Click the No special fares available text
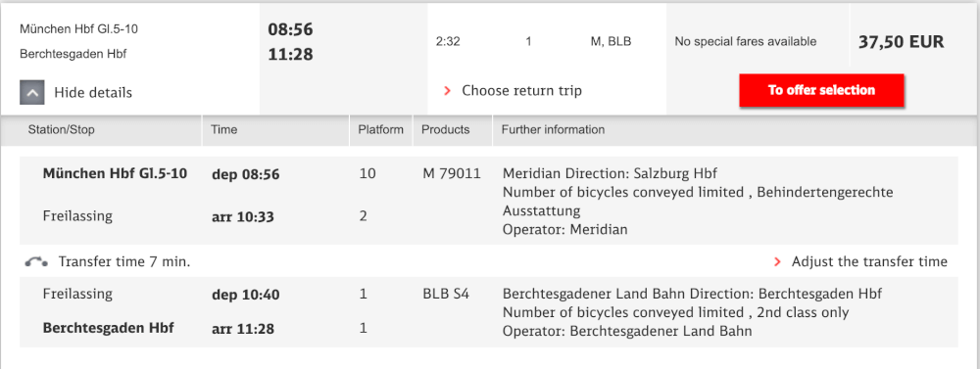980x369 pixels. tap(746, 42)
